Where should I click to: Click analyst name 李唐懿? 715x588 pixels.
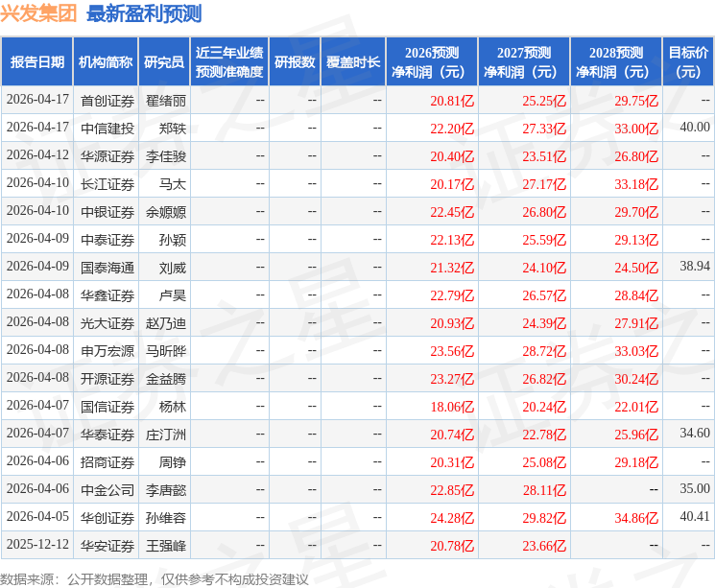(166, 490)
